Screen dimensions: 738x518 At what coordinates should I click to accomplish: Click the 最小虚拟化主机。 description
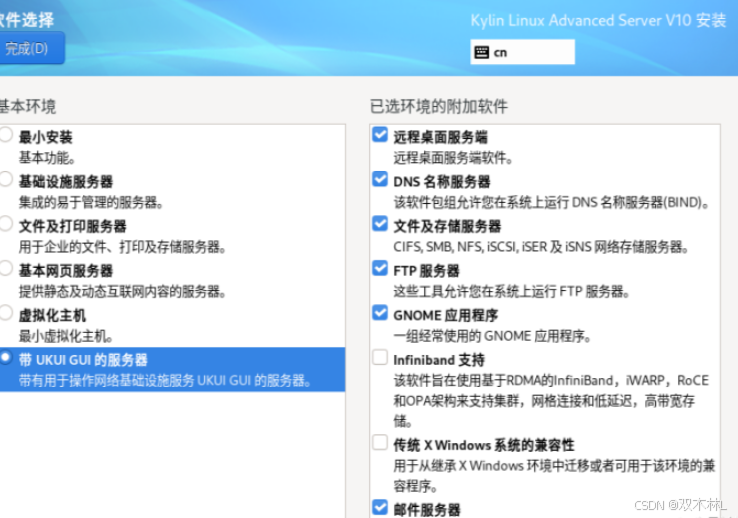pos(66,336)
